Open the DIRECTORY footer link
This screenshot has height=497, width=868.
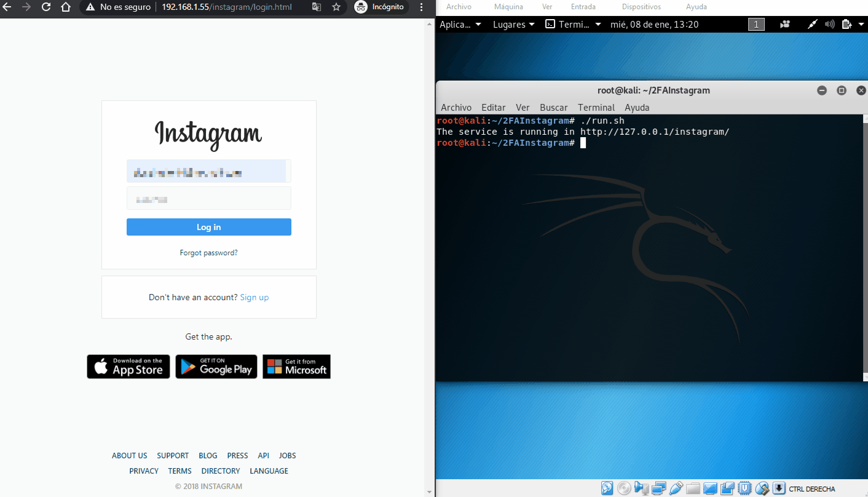tap(221, 471)
